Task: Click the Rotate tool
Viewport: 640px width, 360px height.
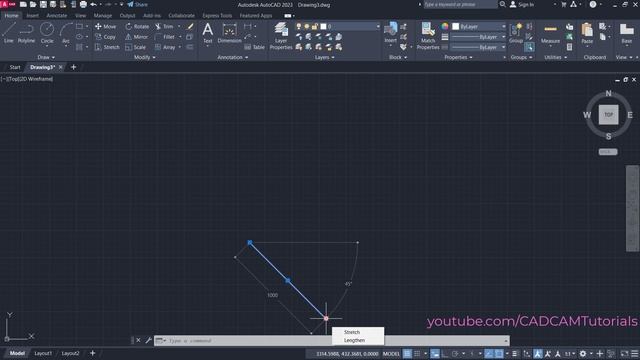Action: click(137, 27)
